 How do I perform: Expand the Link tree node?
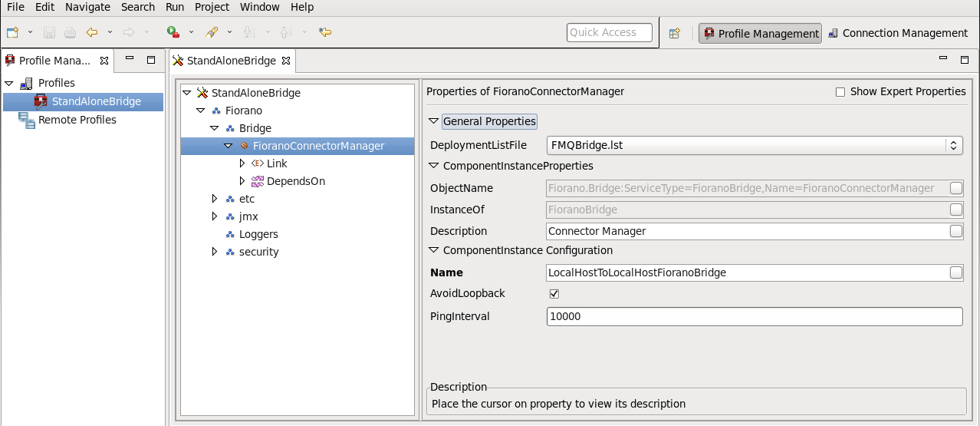pyautogui.click(x=242, y=163)
